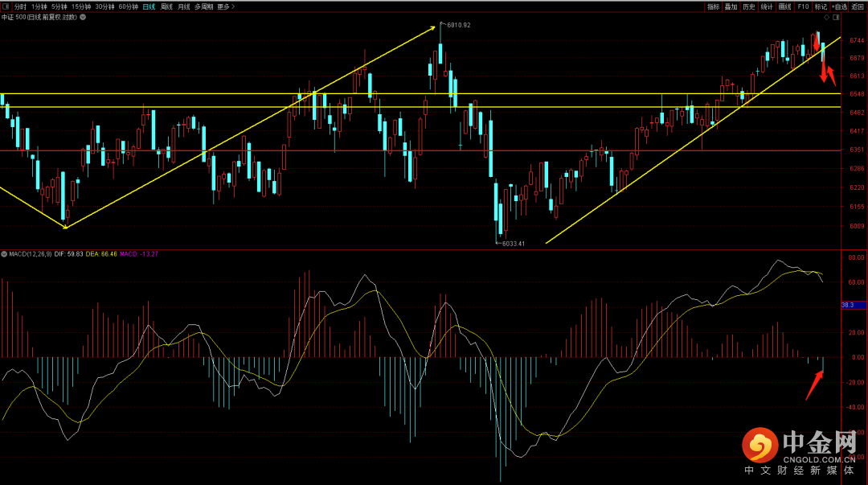Click the 统计 statistics button
This screenshot has height=485, width=868.
click(767, 6)
